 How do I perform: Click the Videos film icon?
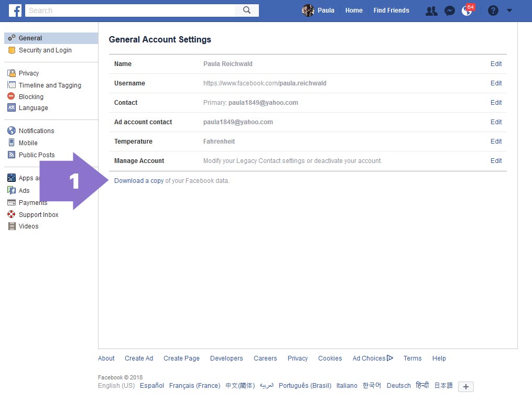[x=12, y=226]
